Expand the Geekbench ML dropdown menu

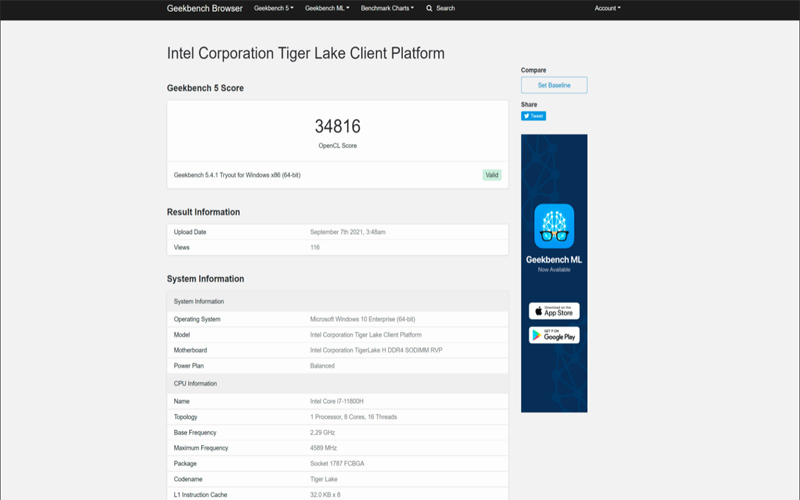tap(327, 8)
